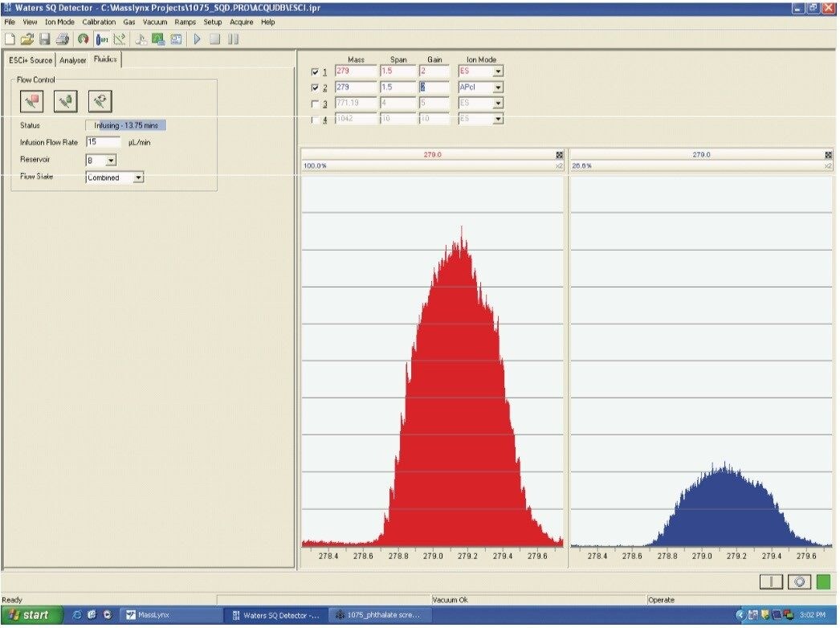
Task: Open the Reservoir dropdown
Action: (111, 161)
